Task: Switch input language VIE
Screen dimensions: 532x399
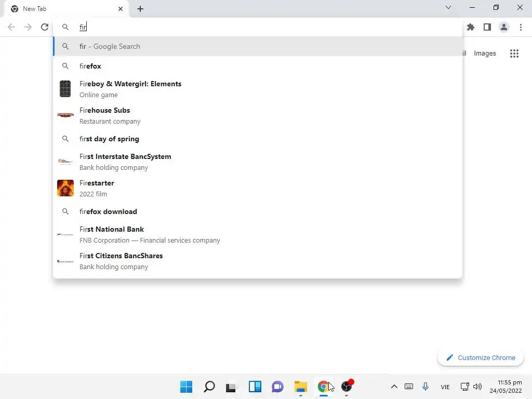Action: click(445, 387)
